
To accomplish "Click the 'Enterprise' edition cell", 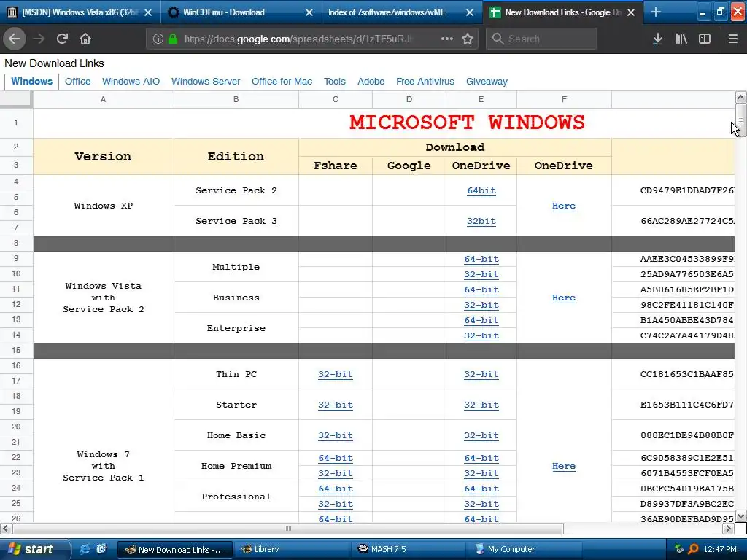I will (236, 328).
